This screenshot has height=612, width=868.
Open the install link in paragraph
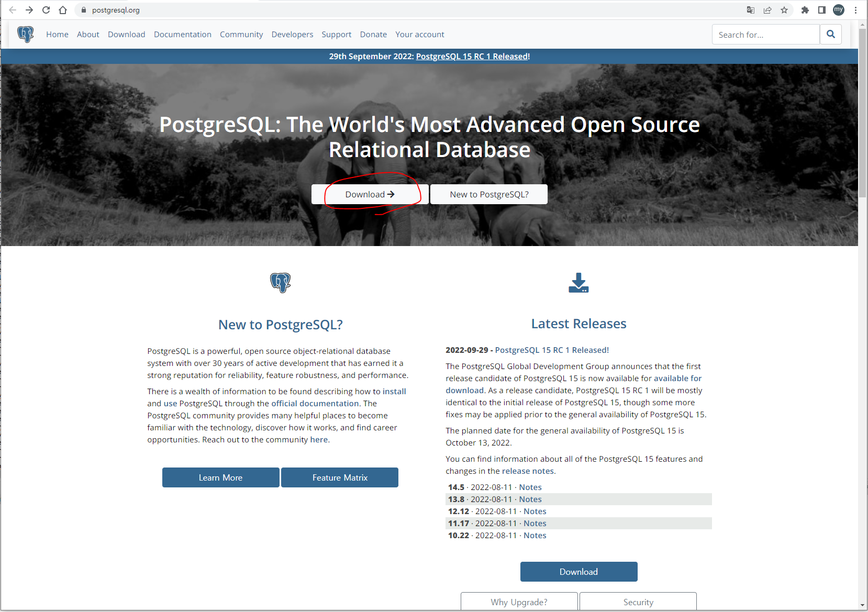[x=394, y=391]
